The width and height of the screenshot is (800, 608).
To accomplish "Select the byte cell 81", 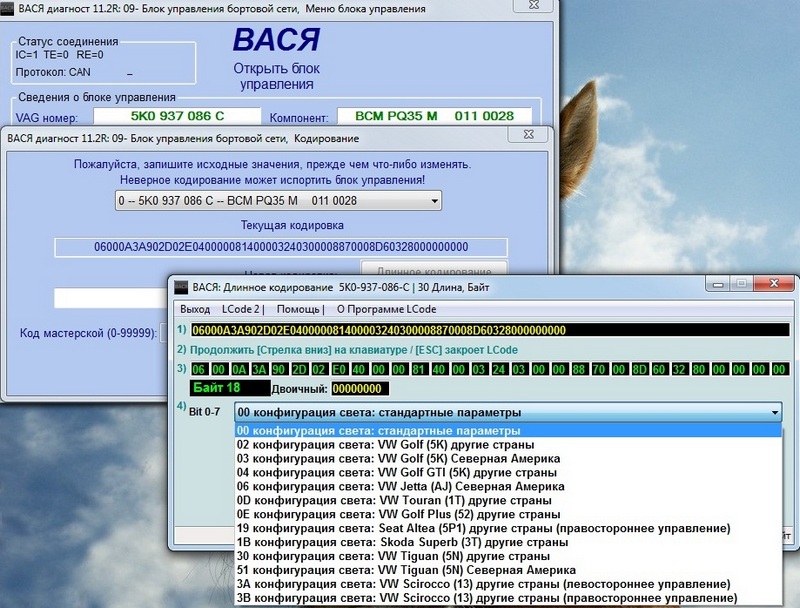I will [x=419, y=369].
